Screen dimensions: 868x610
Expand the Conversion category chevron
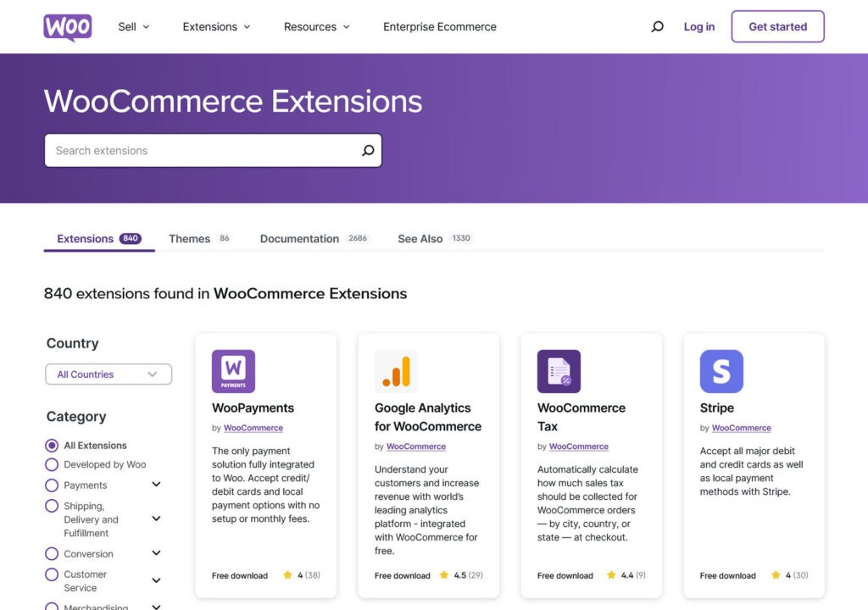pyautogui.click(x=156, y=552)
